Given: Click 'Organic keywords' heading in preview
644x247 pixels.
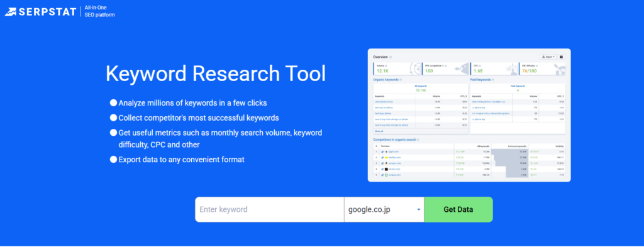Looking at the screenshot, I should click(x=386, y=80).
